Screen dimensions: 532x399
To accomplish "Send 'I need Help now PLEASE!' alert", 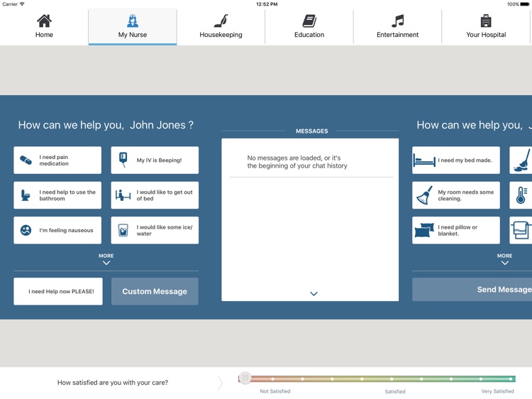I will pos(58,291).
